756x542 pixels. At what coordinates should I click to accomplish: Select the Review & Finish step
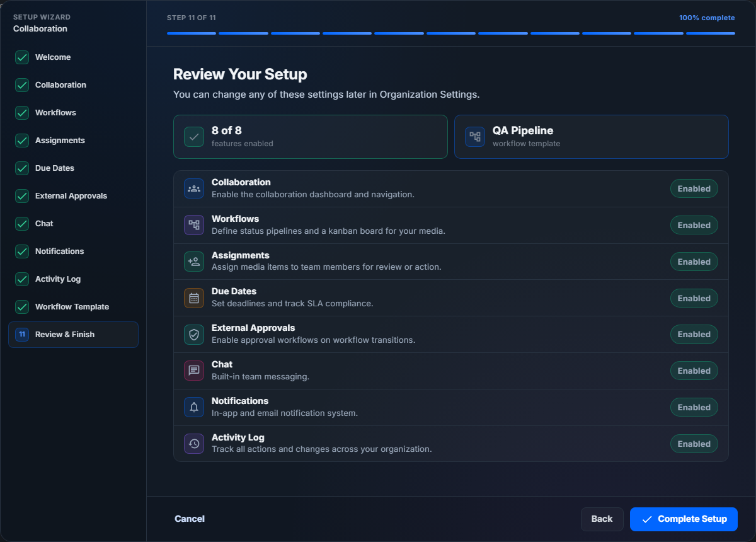(x=73, y=335)
